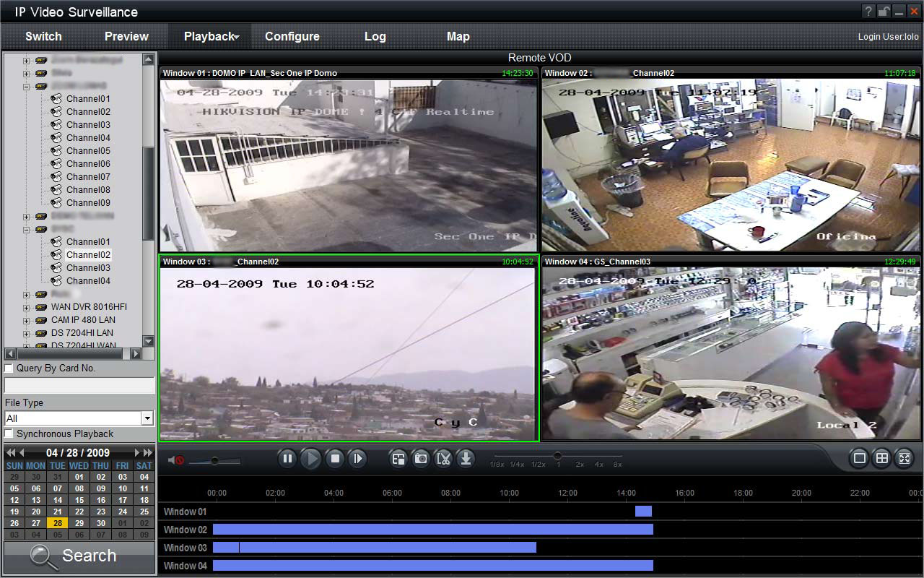Open the Log tab

point(375,36)
